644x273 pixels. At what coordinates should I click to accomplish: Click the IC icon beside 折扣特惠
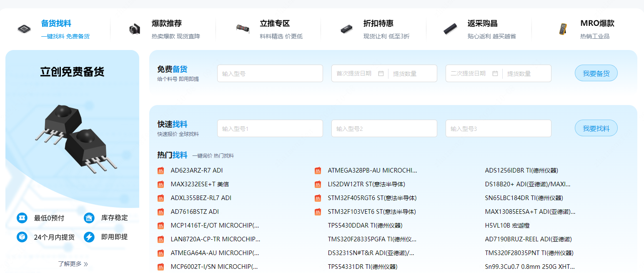(347, 29)
